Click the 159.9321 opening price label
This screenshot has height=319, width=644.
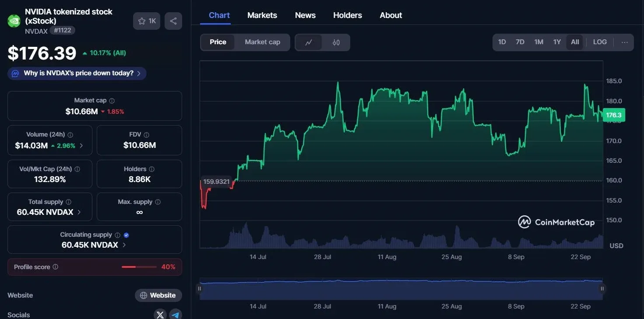216,182
